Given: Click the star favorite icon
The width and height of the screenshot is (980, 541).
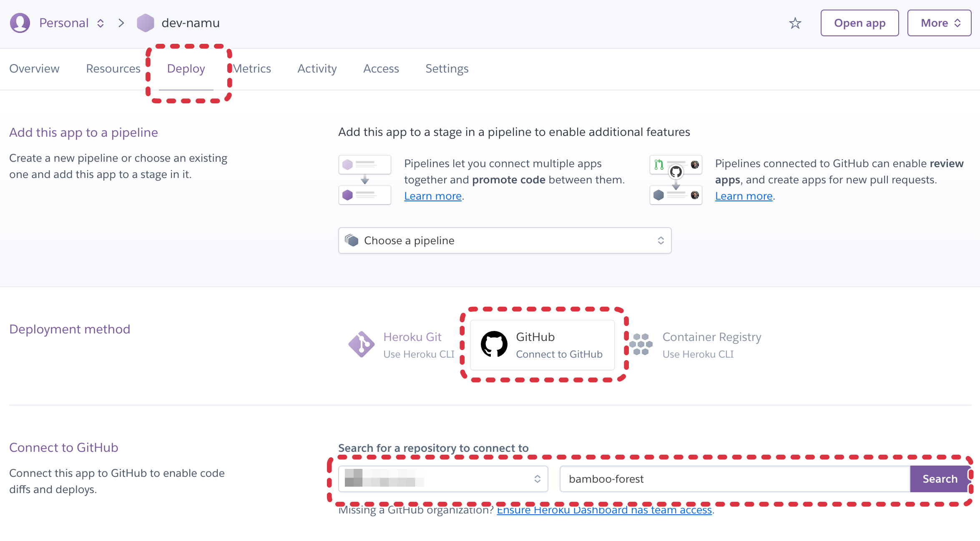Looking at the screenshot, I should [795, 23].
